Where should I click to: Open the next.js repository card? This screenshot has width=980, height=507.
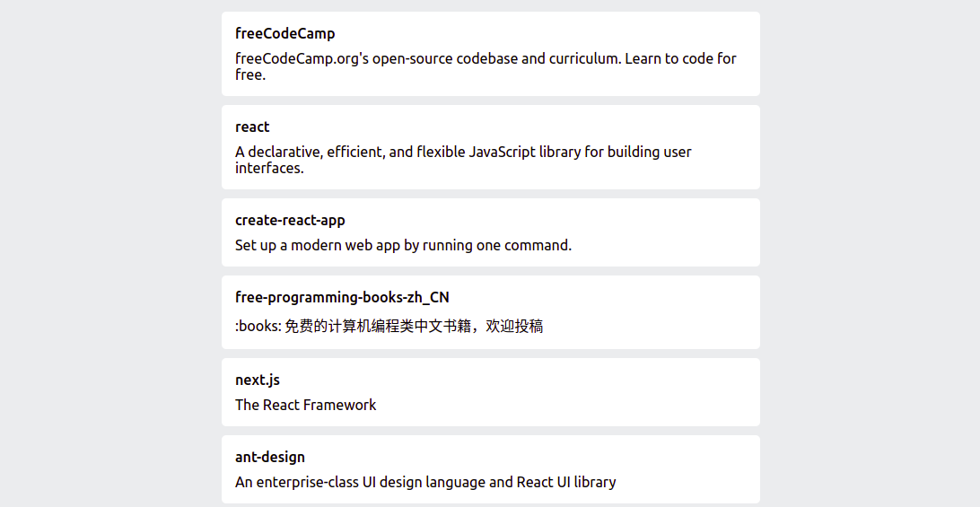point(491,392)
